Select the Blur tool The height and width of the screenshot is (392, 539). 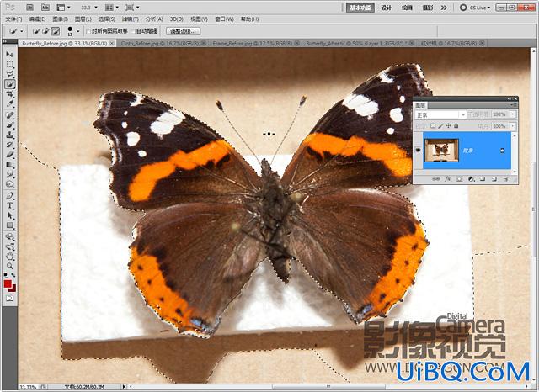click(9, 175)
